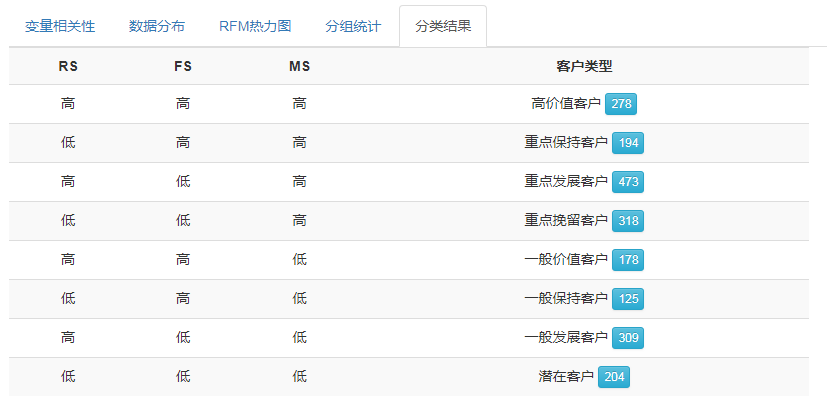Screen dimensions: 827x412
Task: Click the 318 badge for 重点挽留客户
Action: (x=628, y=221)
